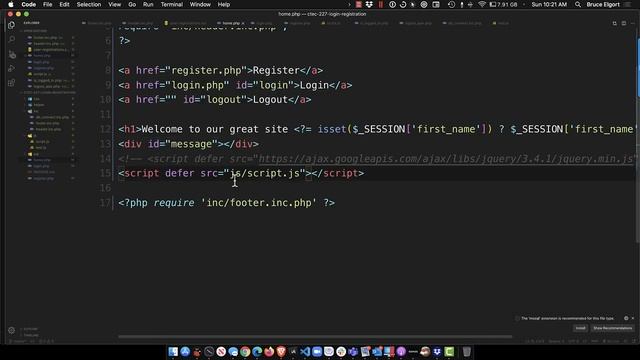Click Show Recommendations button
Screen dimensions: 640x360
(x=612, y=328)
